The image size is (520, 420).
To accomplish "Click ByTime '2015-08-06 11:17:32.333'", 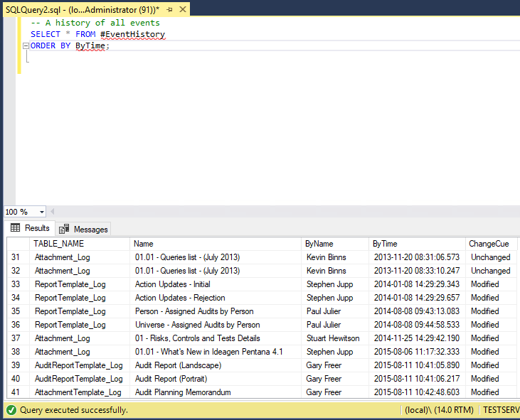I will (x=417, y=352).
